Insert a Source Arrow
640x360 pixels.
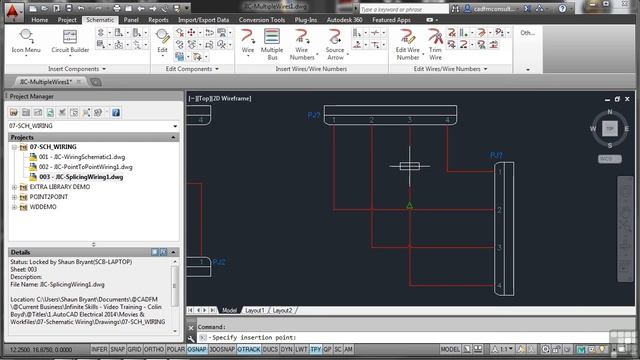click(x=335, y=44)
